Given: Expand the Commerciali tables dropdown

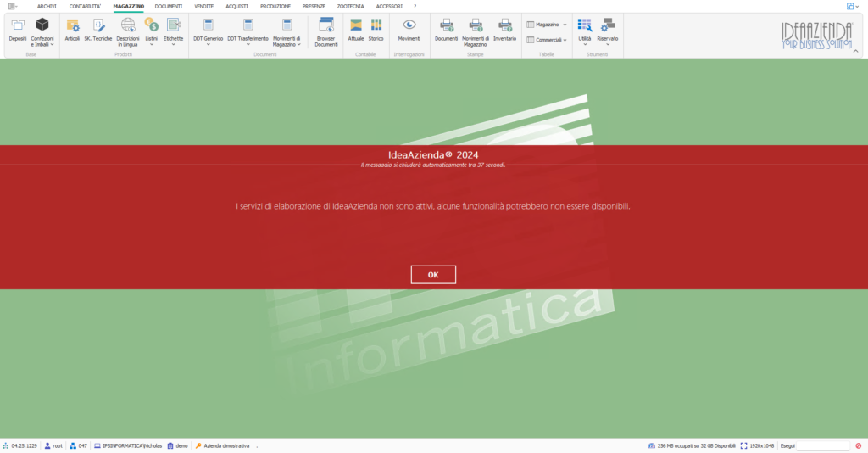Looking at the screenshot, I should 547,40.
